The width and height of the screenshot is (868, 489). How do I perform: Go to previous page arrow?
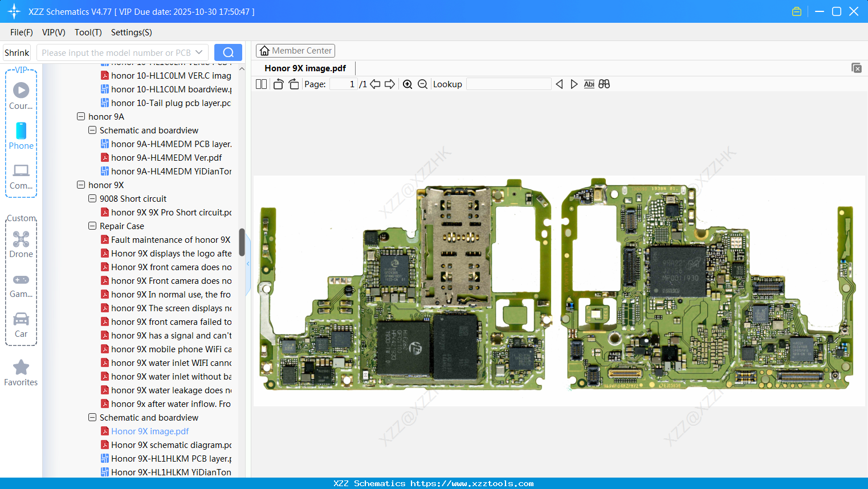pos(375,84)
